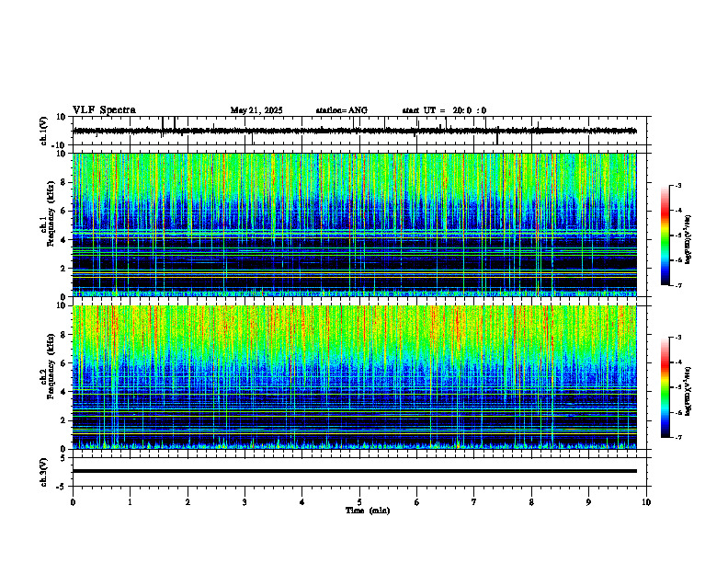Click the time axis tick label 8
This screenshot has width=728, height=563.
[x=531, y=502]
